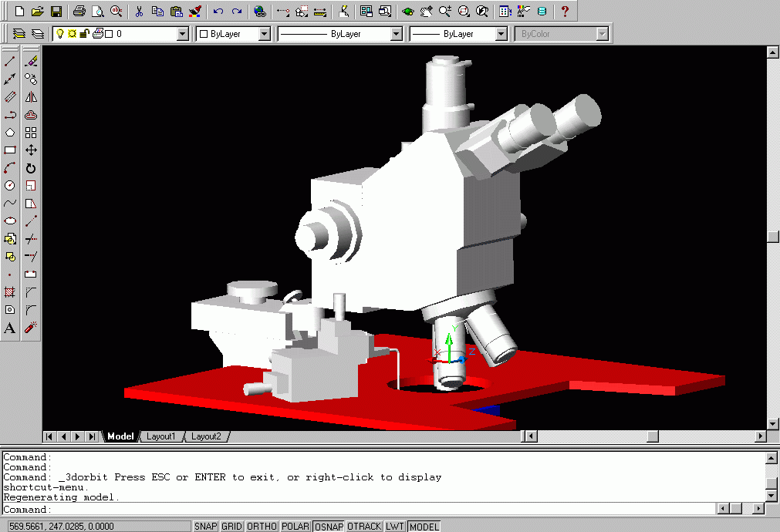This screenshot has height=532, width=780.
Task: Click the Explode tool icon
Action: pyautogui.click(x=31, y=328)
